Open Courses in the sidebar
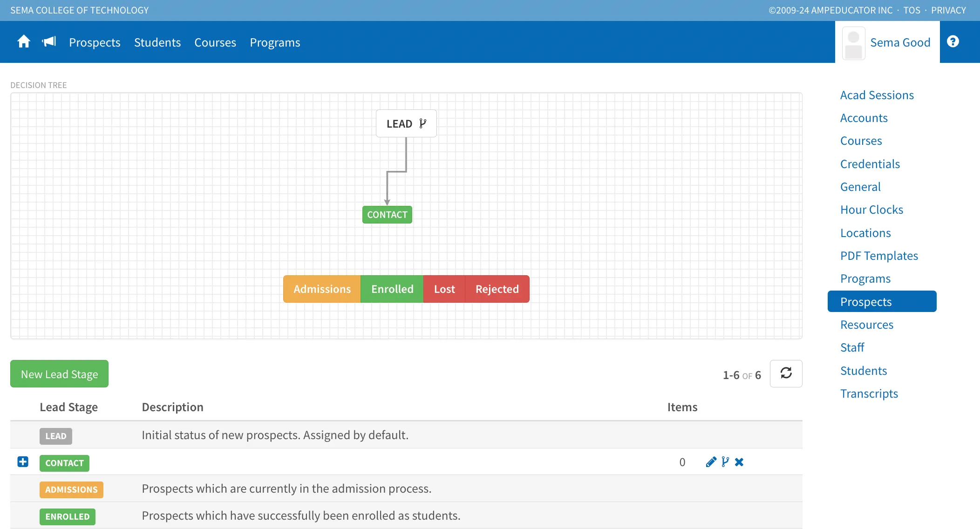 point(861,141)
